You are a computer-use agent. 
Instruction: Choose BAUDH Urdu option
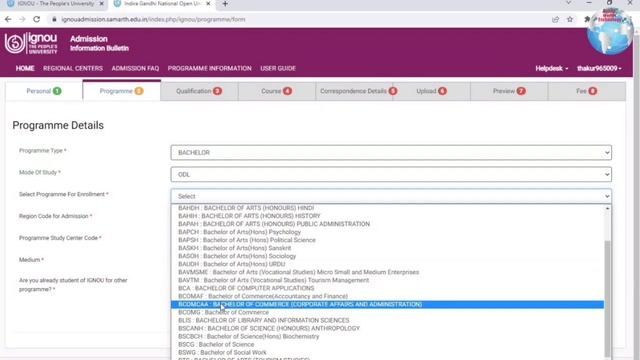tap(387, 264)
